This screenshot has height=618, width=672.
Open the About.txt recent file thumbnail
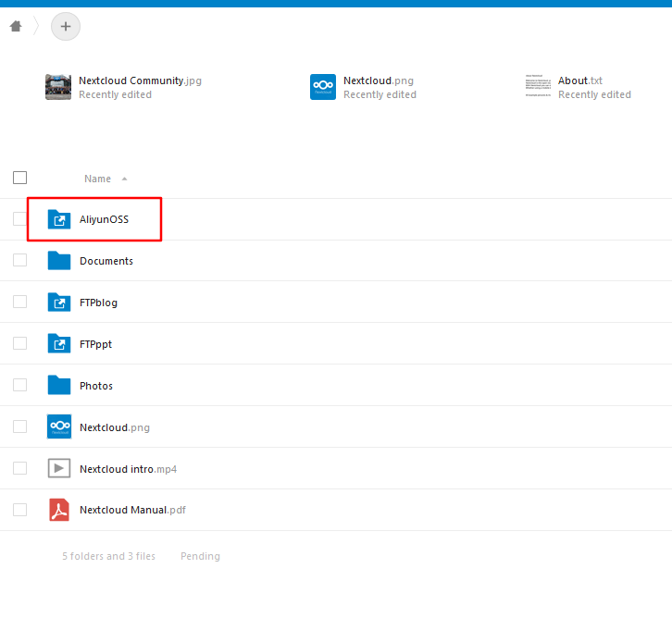click(x=538, y=87)
